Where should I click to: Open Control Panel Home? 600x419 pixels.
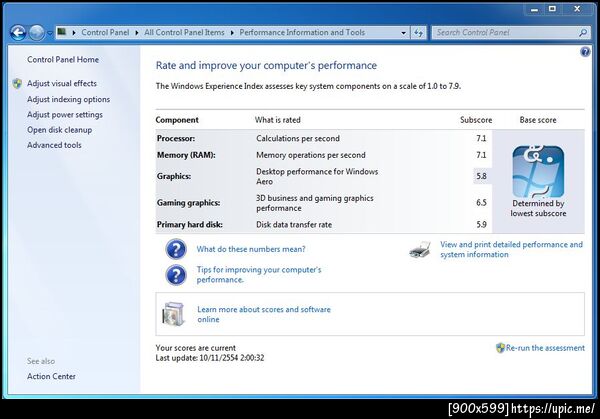[63, 60]
